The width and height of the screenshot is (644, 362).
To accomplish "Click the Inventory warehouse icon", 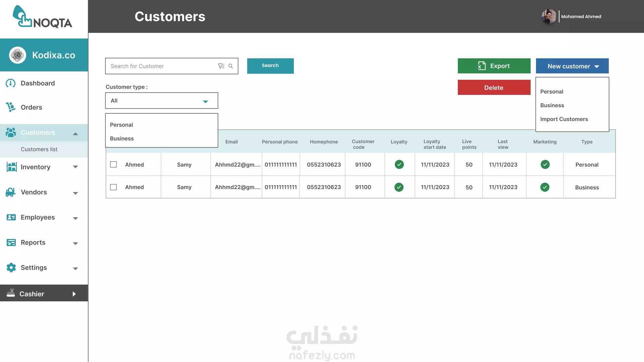I will coord(11,167).
